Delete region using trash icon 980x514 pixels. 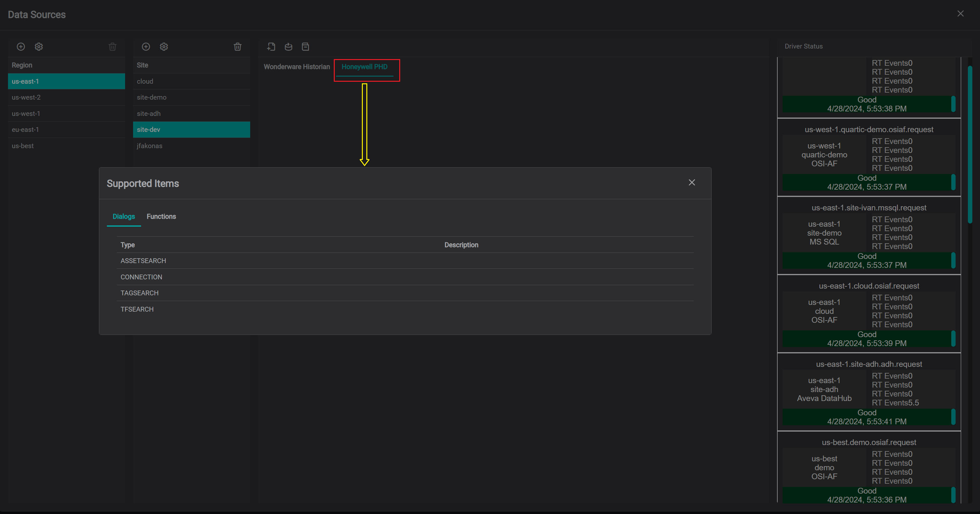pyautogui.click(x=113, y=46)
